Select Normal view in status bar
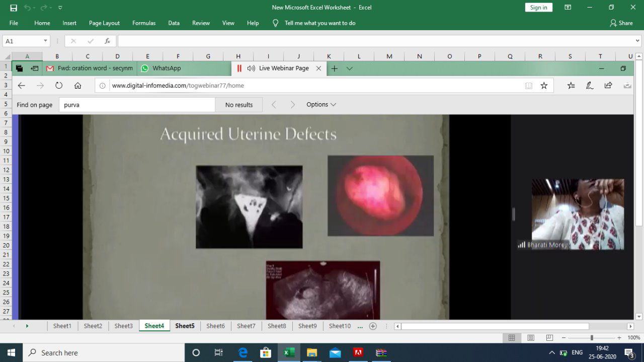 512,338
